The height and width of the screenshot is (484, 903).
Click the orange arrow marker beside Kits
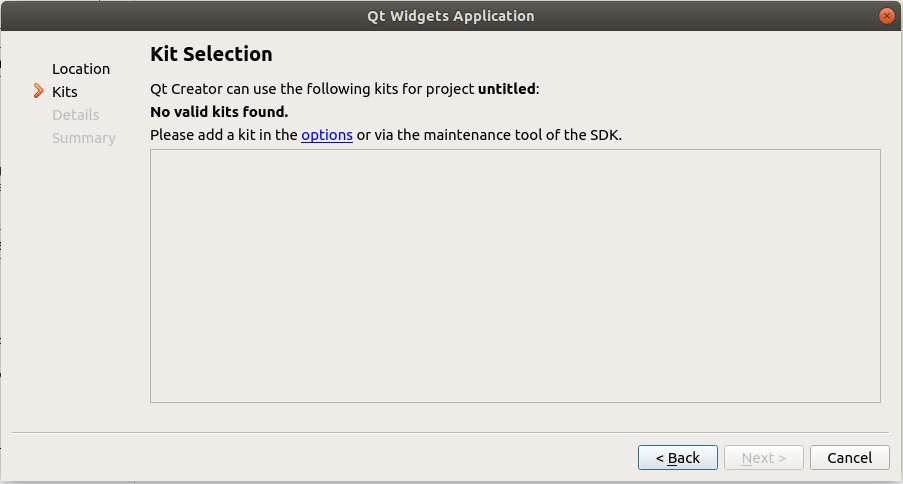click(x=38, y=91)
